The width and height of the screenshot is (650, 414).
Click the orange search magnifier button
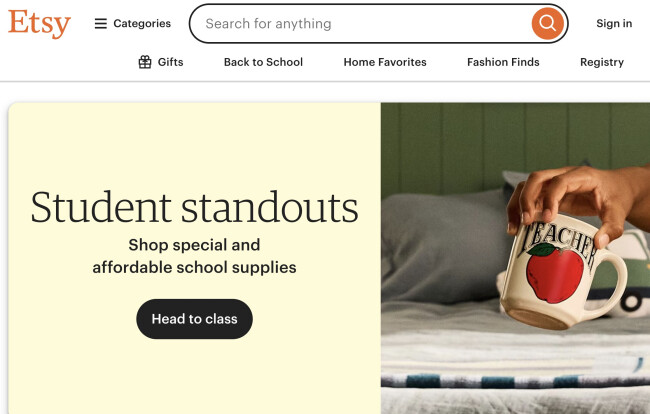[x=547, y=24]
